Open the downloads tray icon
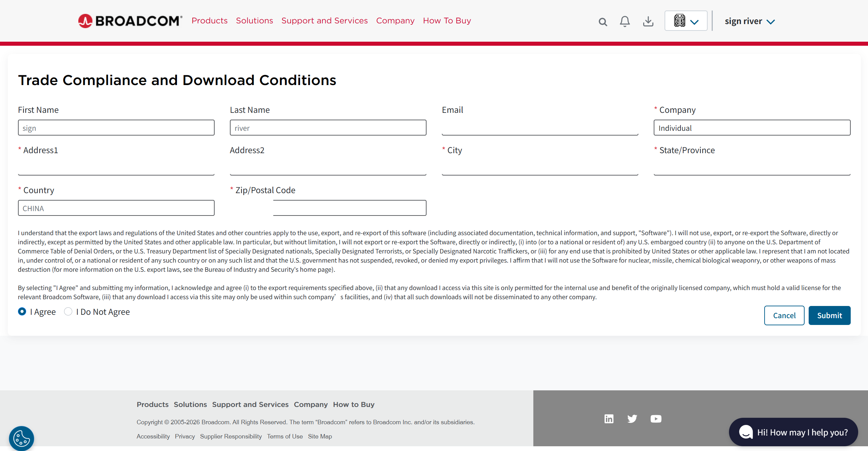This screenshot has height=451, width=868. pyautogui.click(x=648, y=21)
